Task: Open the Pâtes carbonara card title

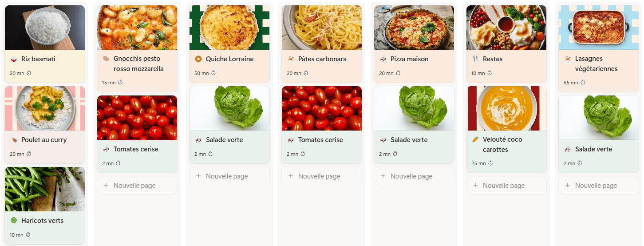Action: 322,59
